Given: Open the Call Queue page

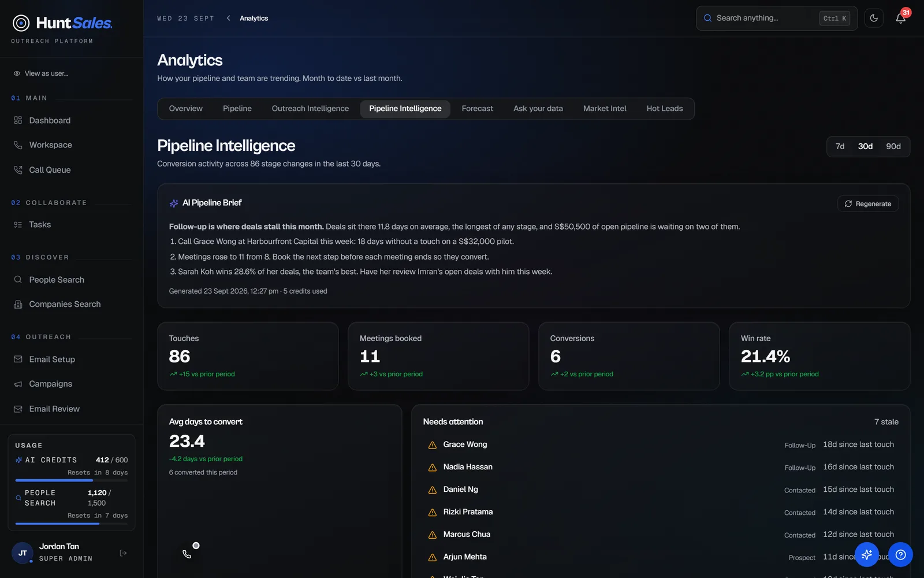Looking at the screenshot, I should pyautogui.click(x=72, y=170).
